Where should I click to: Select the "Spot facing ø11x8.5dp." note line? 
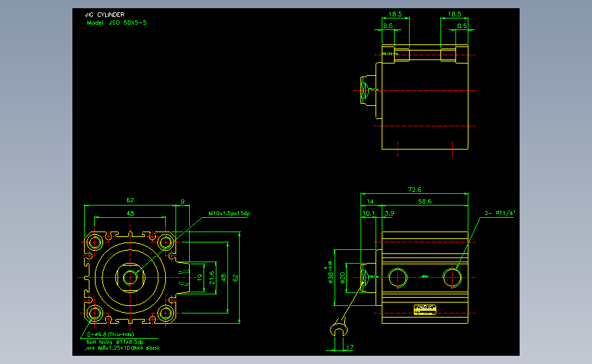pyautogui.click(x=115, y=341)
